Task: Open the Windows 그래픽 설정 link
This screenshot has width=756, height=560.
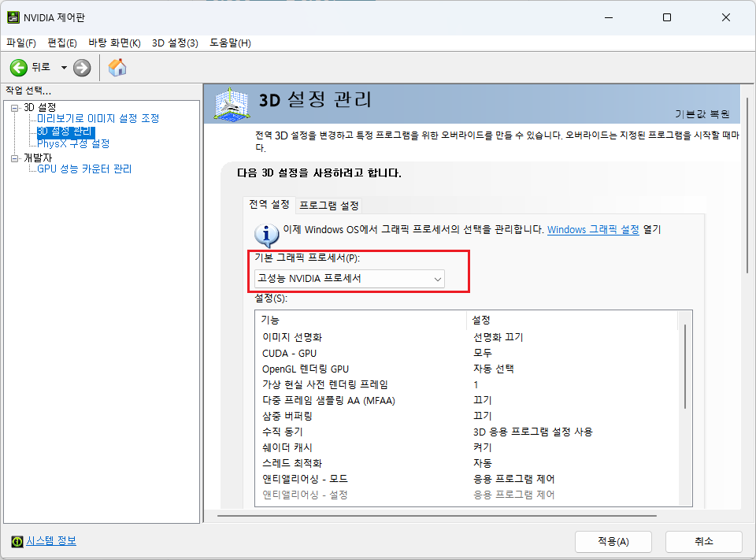Action: [x=593, y=230]
